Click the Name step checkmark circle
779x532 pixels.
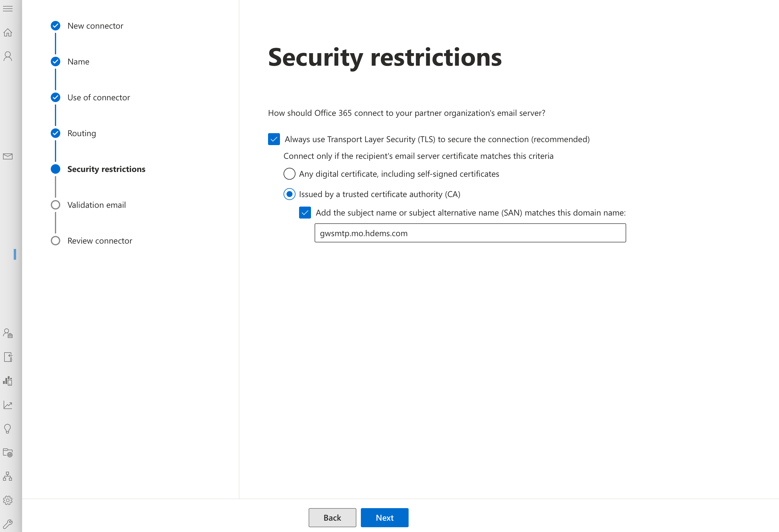tap(55, 62)
